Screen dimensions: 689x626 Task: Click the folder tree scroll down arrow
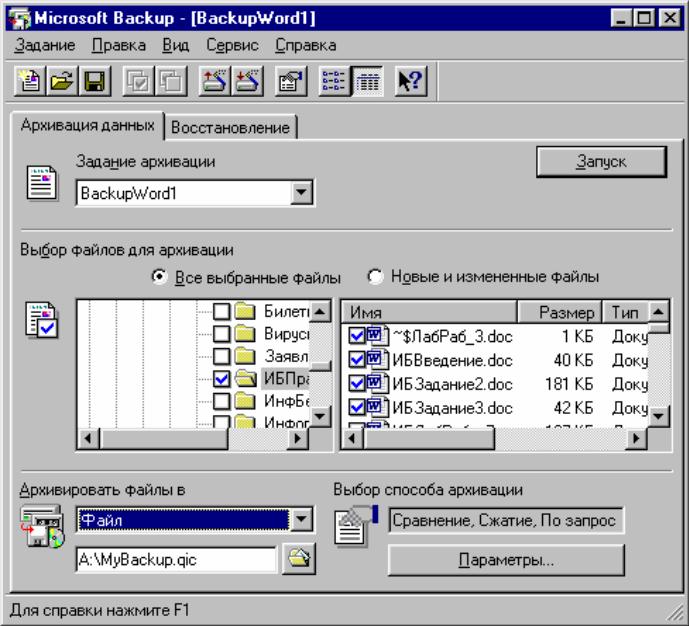coord(320,416)
